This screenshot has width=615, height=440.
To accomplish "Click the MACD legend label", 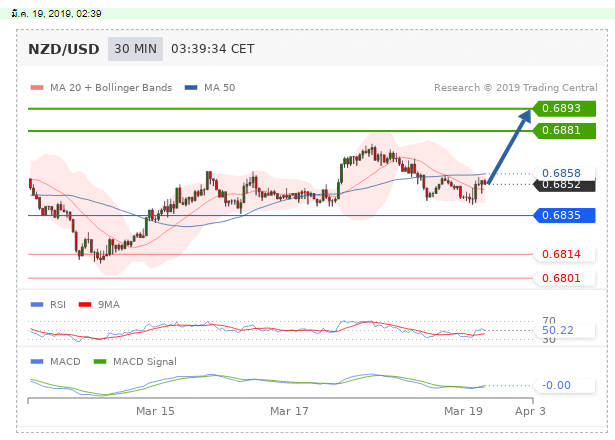I will click(x=65, y=361).
